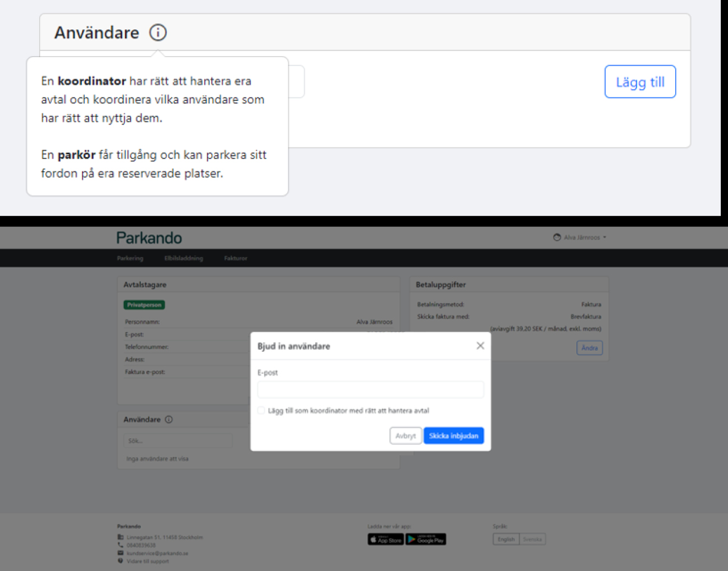Switch language to English
Image resolution: width=728 pixels, height=571 pixels.
pyautogui.click(x=506, y=540)
